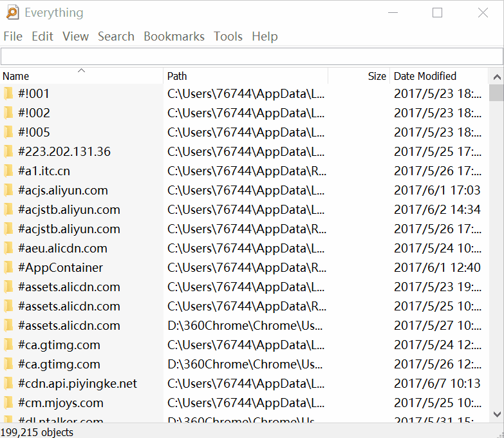Open the Tools menu
Viewport: 504px width, 438px height.
pyautogui.click(x=228, y=36)
